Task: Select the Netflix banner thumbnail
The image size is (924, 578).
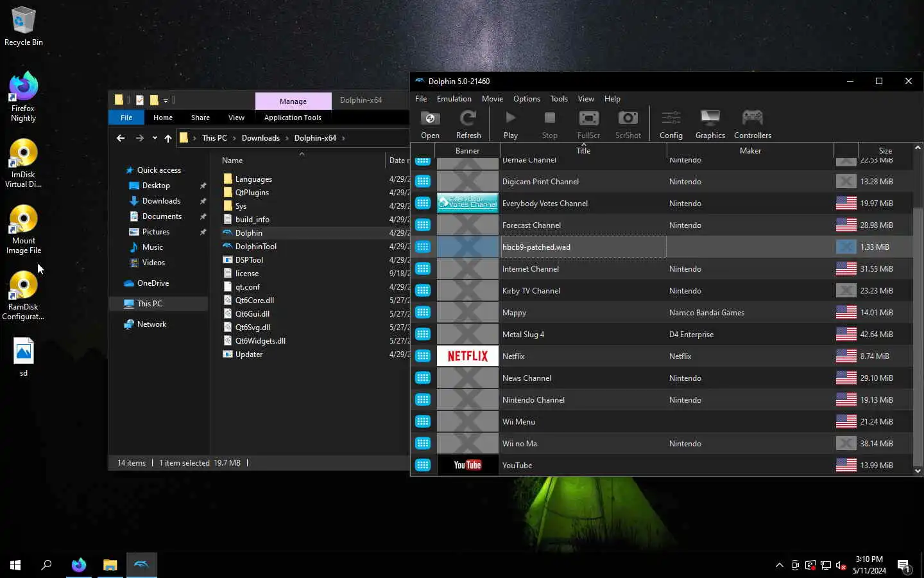Action: [468, 356]
